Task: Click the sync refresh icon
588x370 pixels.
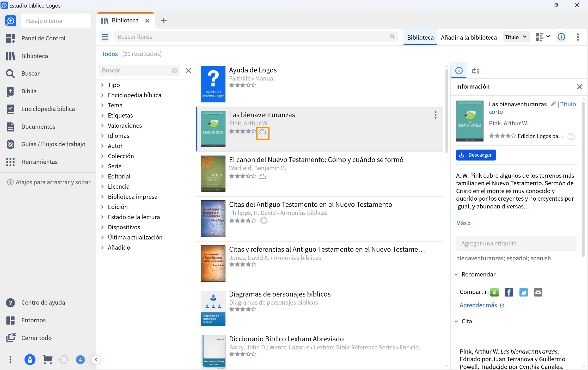Action: click(64, 360)
